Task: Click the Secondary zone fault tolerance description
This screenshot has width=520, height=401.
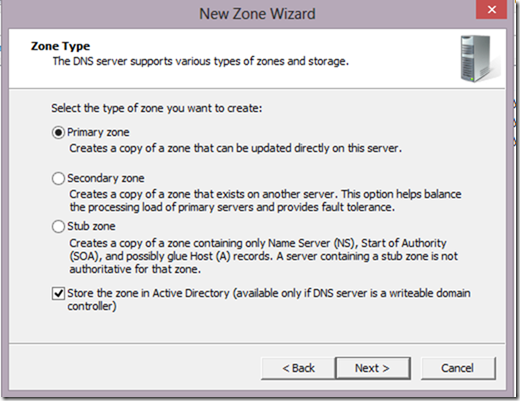Action: pyautogui.click(x=265, y=201)
